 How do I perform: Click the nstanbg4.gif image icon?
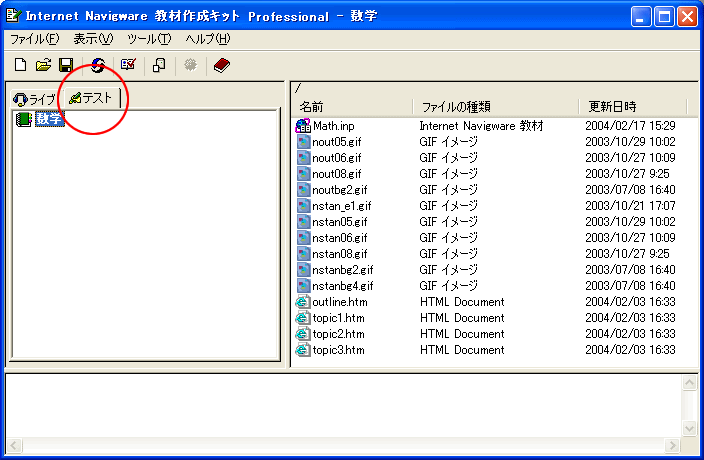pos(304,286)
